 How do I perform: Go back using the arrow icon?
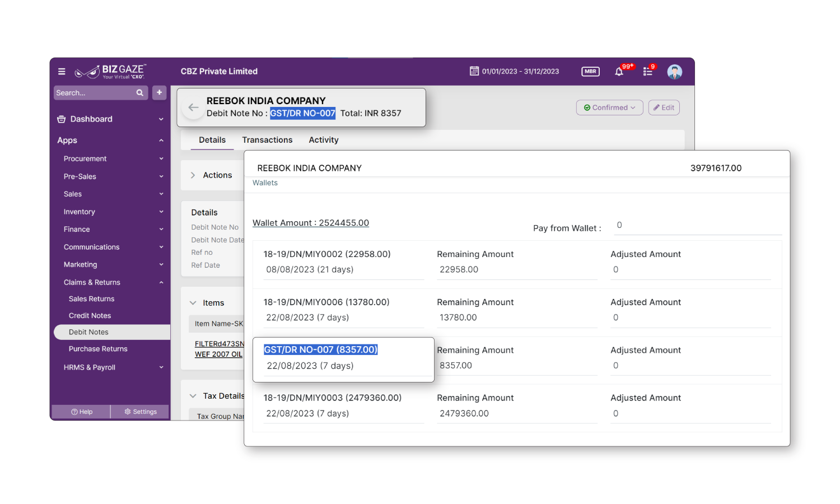(193, 108)
